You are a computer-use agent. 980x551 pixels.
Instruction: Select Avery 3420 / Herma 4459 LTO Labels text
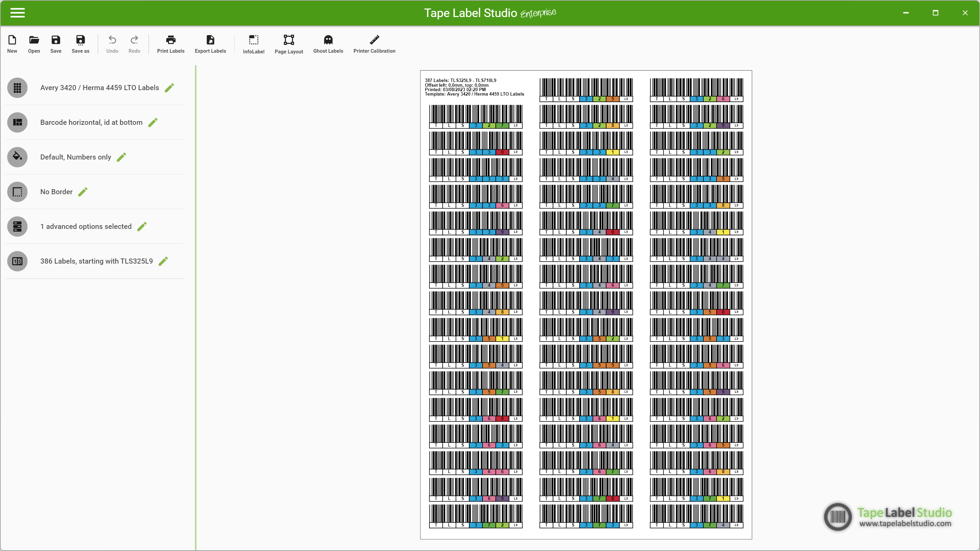(x=100, y=88)
